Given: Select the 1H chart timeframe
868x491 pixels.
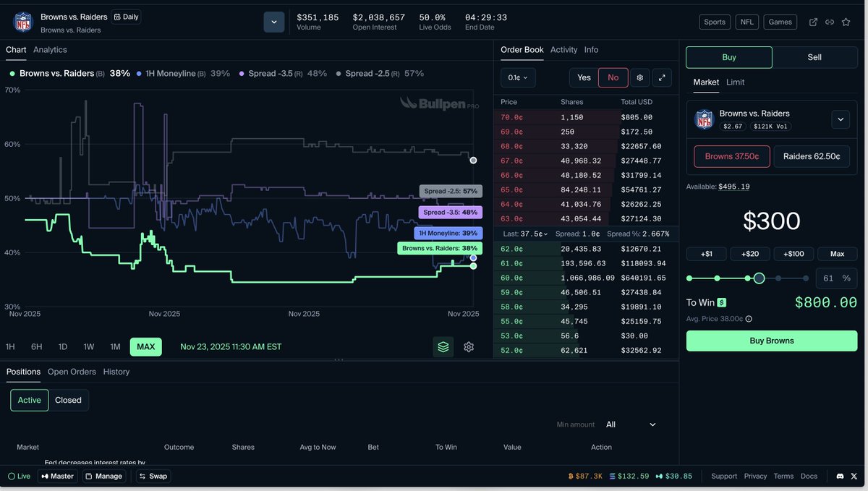Looking at the screenshot, I should pos(10,346).
